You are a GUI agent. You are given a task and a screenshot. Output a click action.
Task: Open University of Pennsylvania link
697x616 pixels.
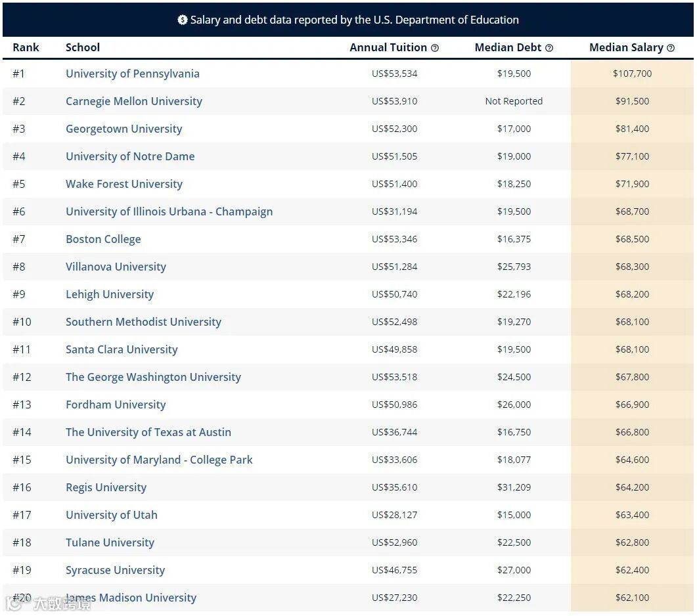tap(133, 74)
